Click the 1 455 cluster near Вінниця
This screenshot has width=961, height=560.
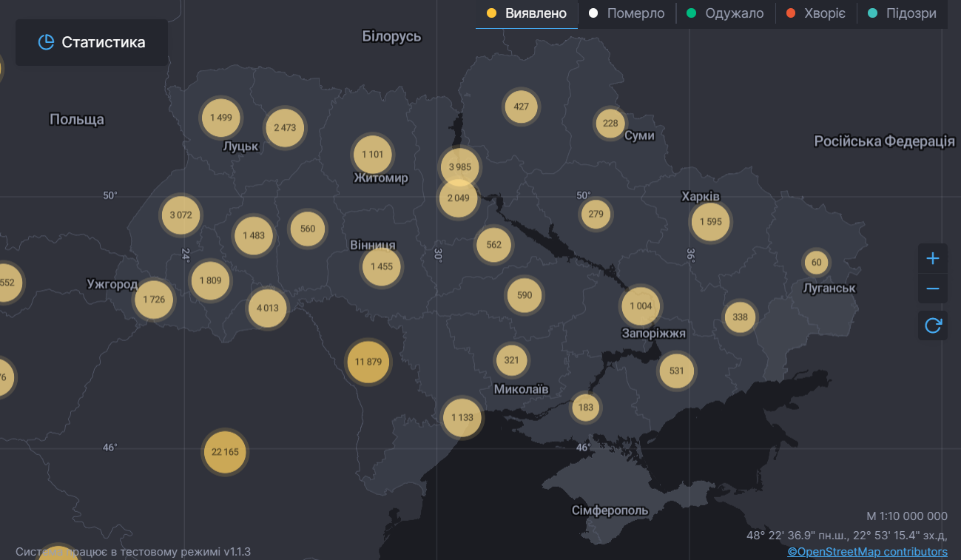(382, 266)
